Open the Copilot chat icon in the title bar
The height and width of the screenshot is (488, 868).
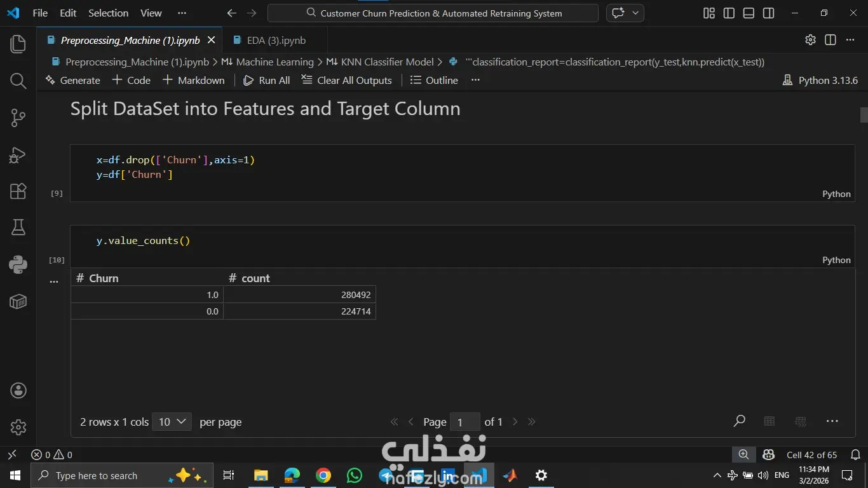click(x=618, y=13)
